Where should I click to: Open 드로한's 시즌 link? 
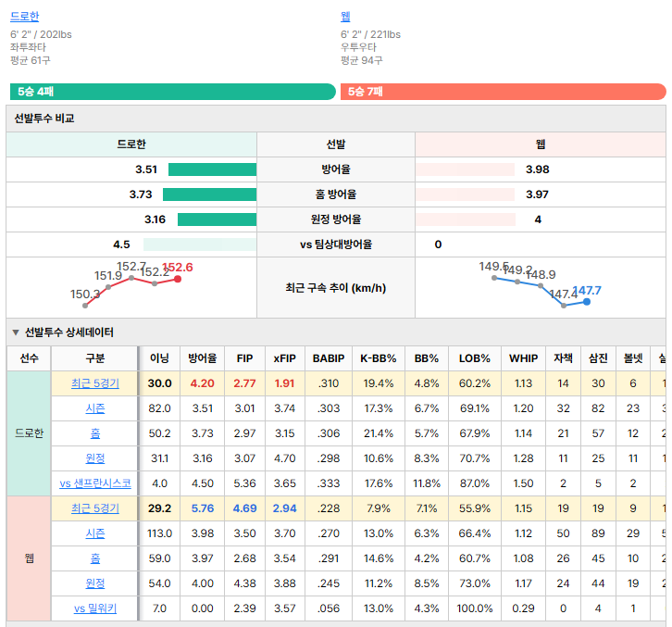click(95, 408)
